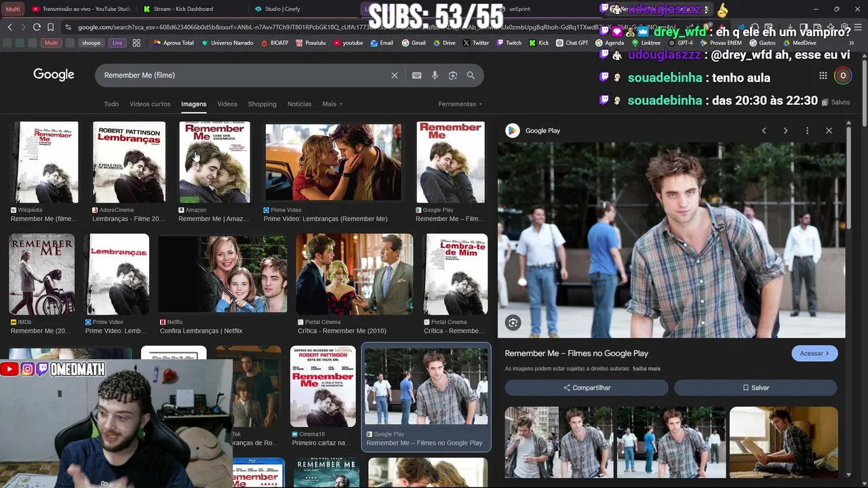Open the Gastos bookmark
The width and height of the screenshot is (868, 488).
point(762,43)
